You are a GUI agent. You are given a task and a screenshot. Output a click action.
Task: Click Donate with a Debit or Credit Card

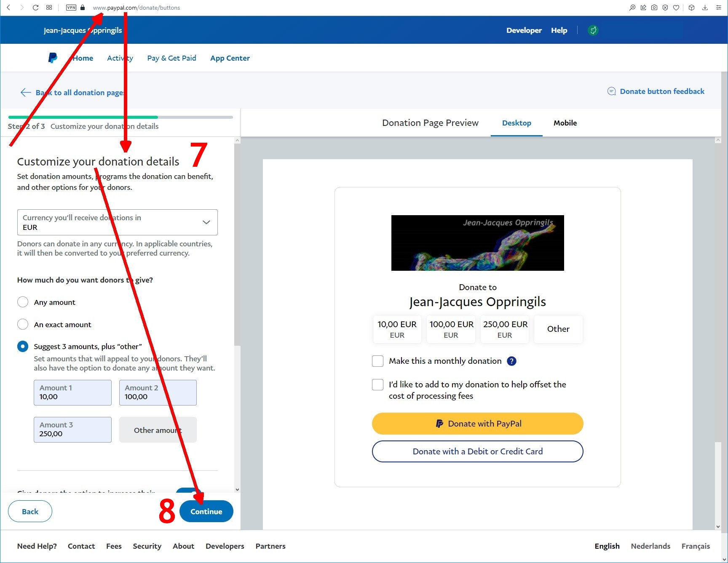[478, 451]
